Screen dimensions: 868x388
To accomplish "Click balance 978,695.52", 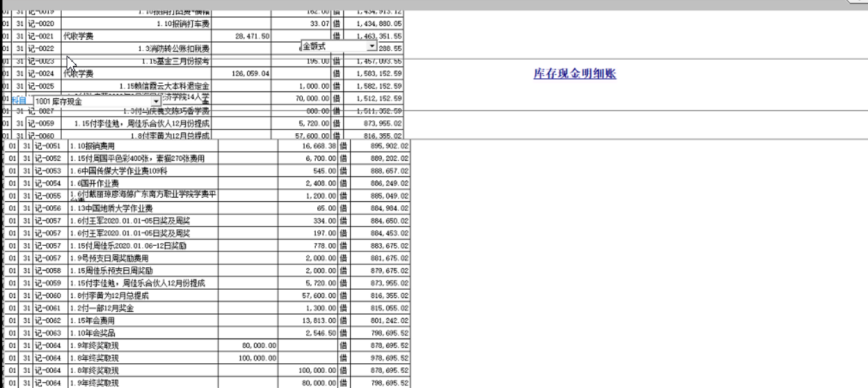I will pos(389,358).
